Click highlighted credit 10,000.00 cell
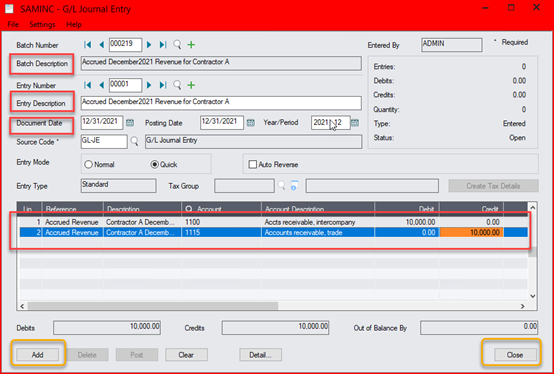 [x=471, y=232]
